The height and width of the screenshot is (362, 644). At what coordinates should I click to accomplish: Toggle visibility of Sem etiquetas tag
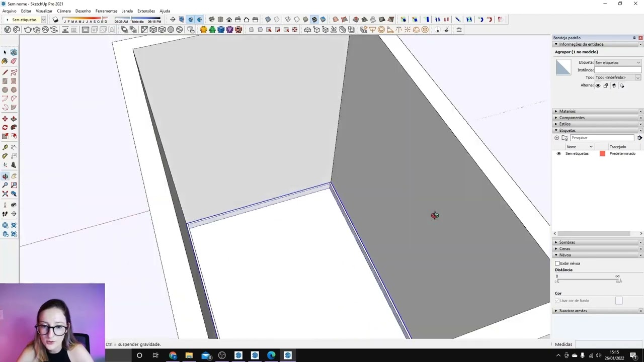(x=558, y=153)
